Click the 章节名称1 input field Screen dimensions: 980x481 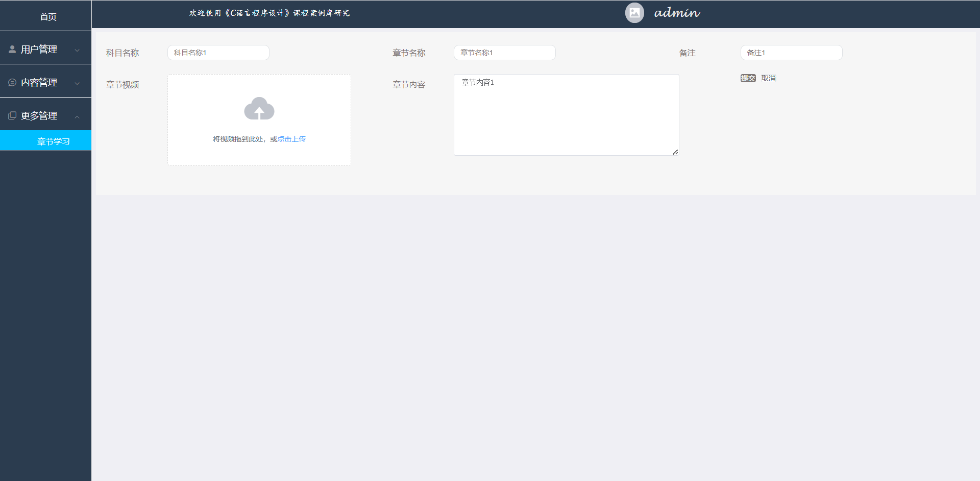504,53
